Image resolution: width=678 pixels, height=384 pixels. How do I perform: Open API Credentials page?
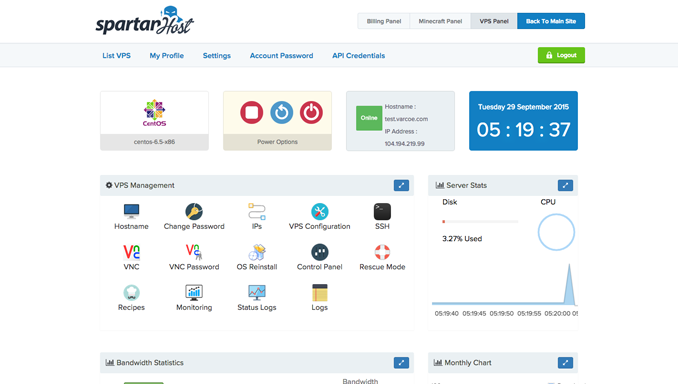[358, 55]
